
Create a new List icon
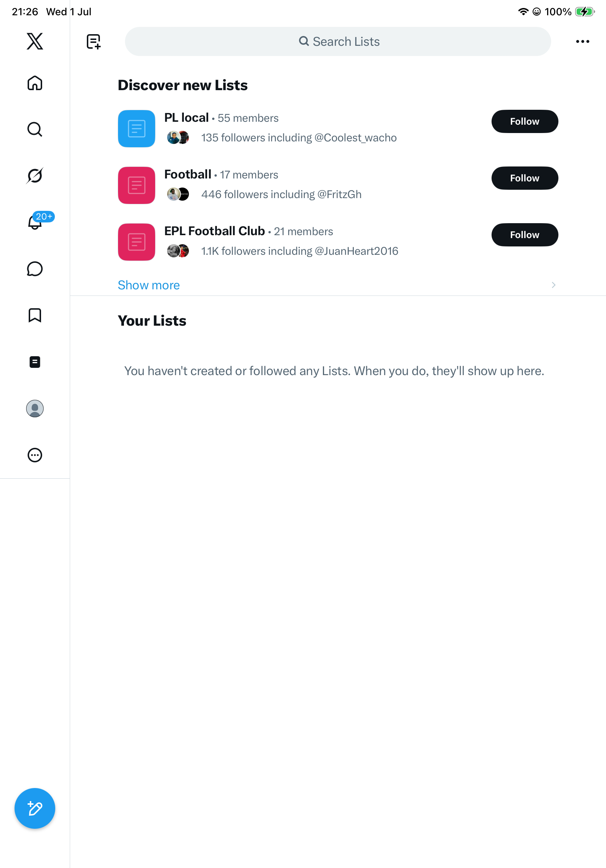(x=93, y=41)
